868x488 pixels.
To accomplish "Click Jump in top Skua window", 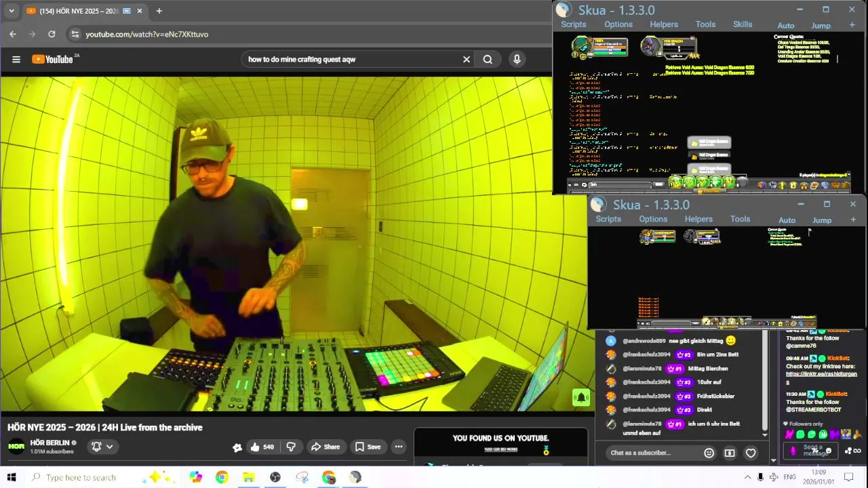I will [821, 26].
